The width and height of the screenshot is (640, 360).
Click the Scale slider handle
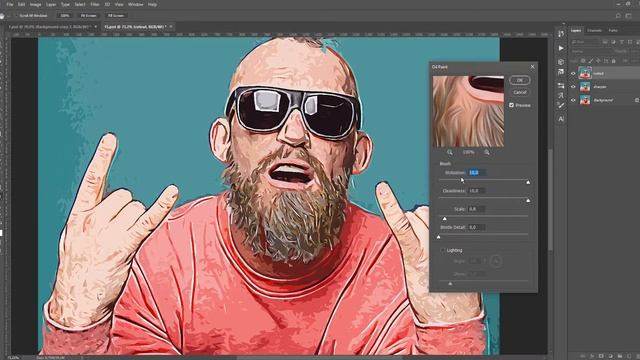coord(444,219)
